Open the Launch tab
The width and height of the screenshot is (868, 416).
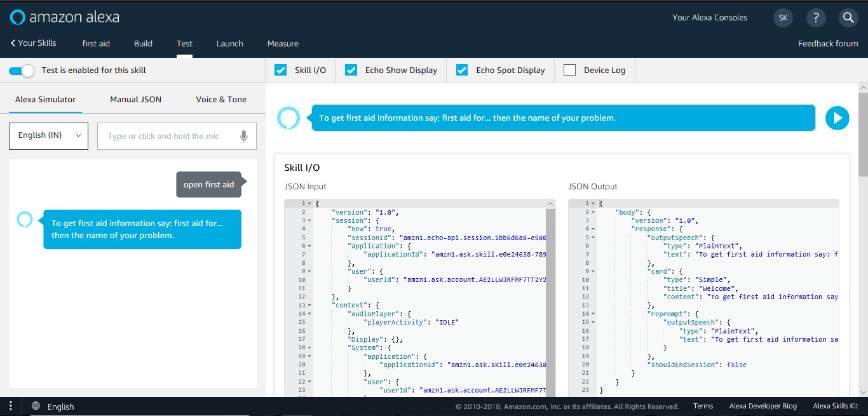click(x=229, y=44)
